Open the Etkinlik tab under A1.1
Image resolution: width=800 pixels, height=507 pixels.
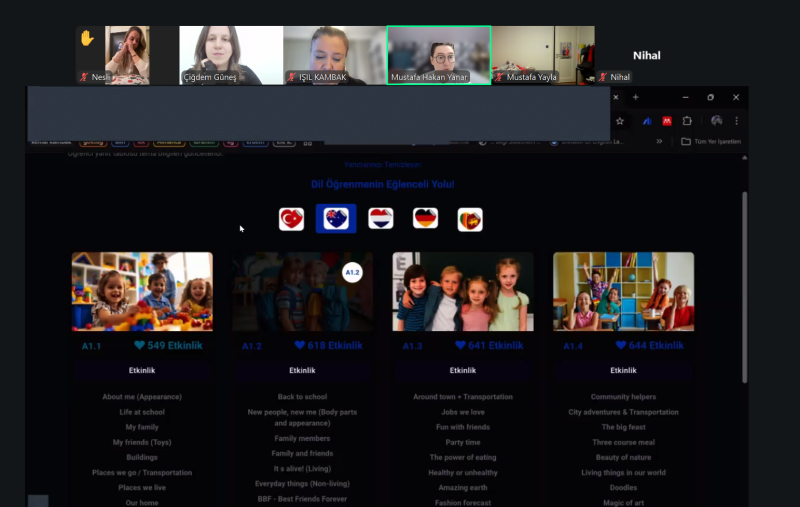click(x=141, y=370)
